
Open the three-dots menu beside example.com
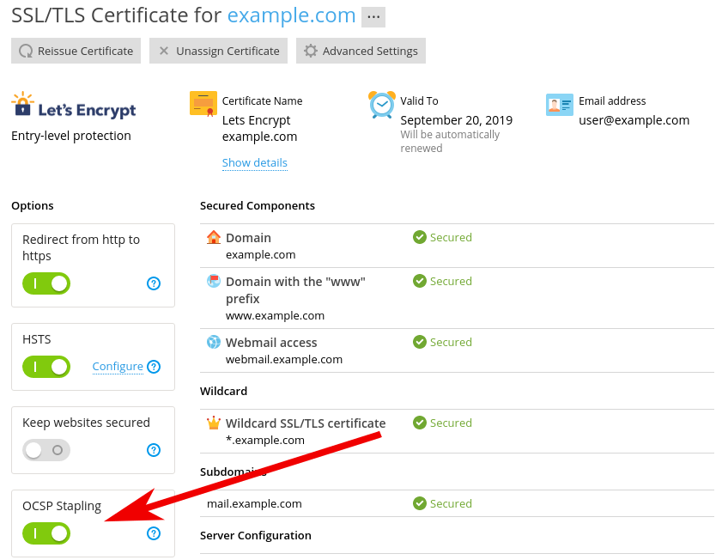[373, 16]
